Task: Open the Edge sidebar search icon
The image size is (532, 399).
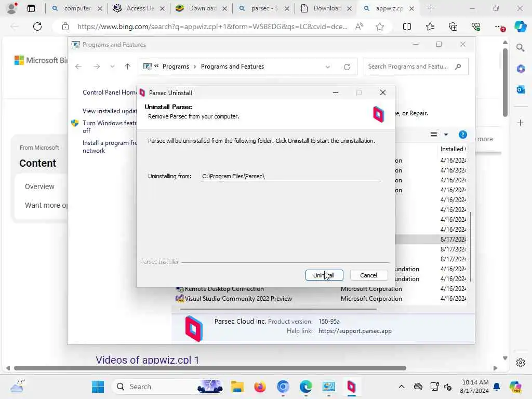Action: click(x=521, y=48)
